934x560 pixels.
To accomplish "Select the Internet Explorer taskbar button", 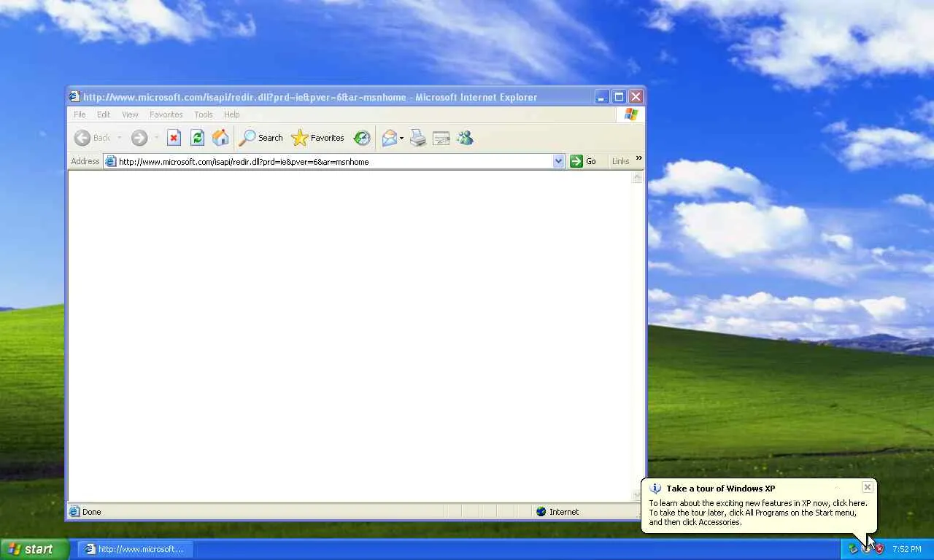I will click(x=135, y=549).
